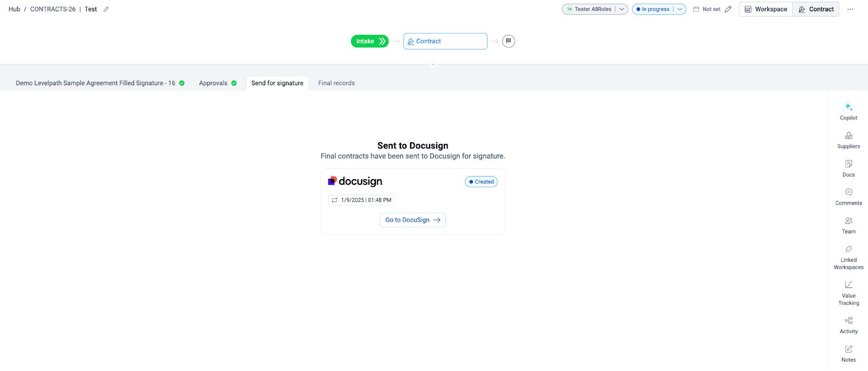Open the more options ellipsis menu

coord(850,9)
